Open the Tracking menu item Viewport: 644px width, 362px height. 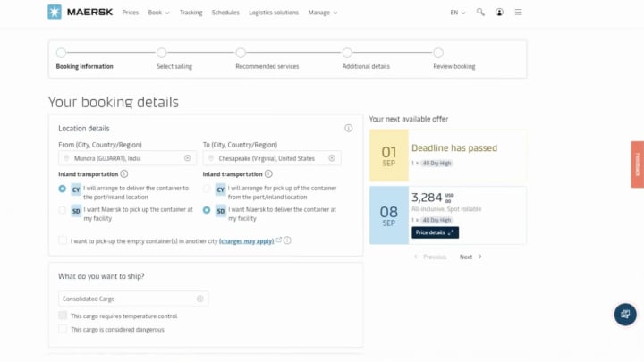coord(191,13)
